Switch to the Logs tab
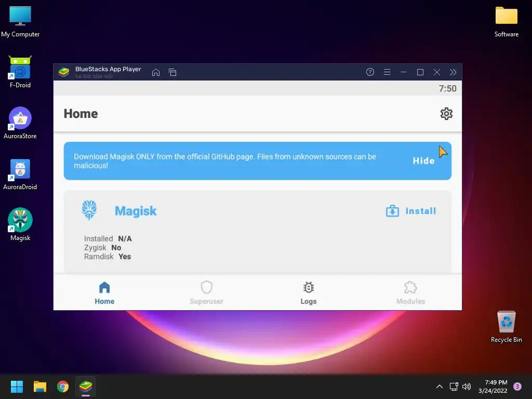Viewport: 532px width, 399px height. tap(309, 293)
